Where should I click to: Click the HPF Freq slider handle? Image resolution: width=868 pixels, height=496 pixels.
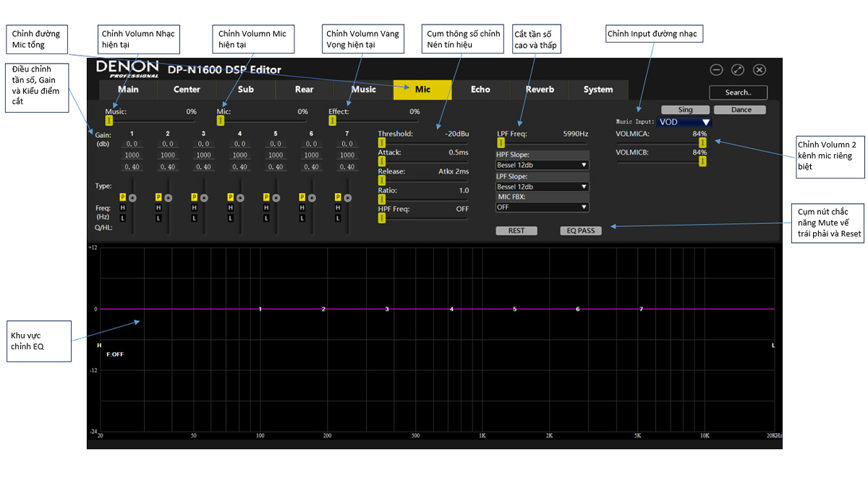pyautogui.click(x=381, y=218)
